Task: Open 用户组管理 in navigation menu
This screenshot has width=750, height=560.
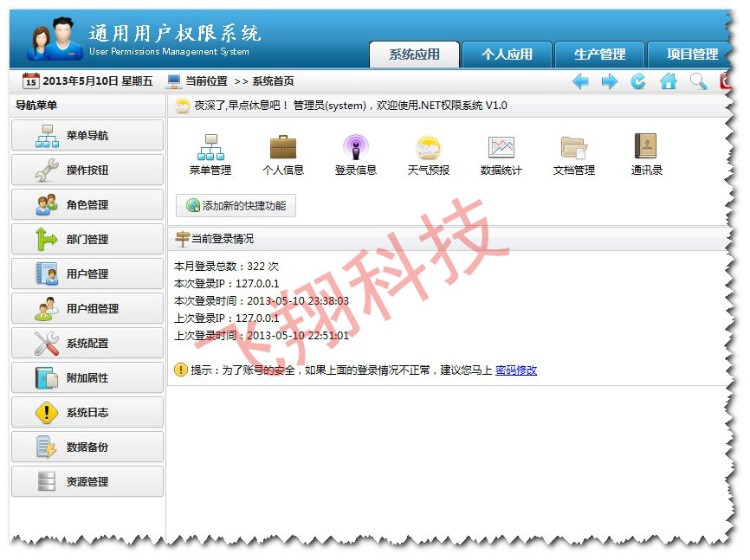Action: click(x=88, y=308)
